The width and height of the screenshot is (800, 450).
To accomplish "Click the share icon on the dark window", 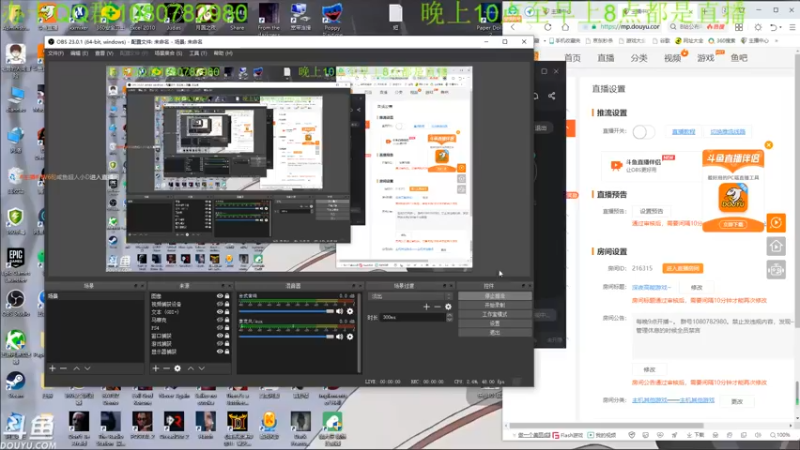I will [x=552, y=96].
